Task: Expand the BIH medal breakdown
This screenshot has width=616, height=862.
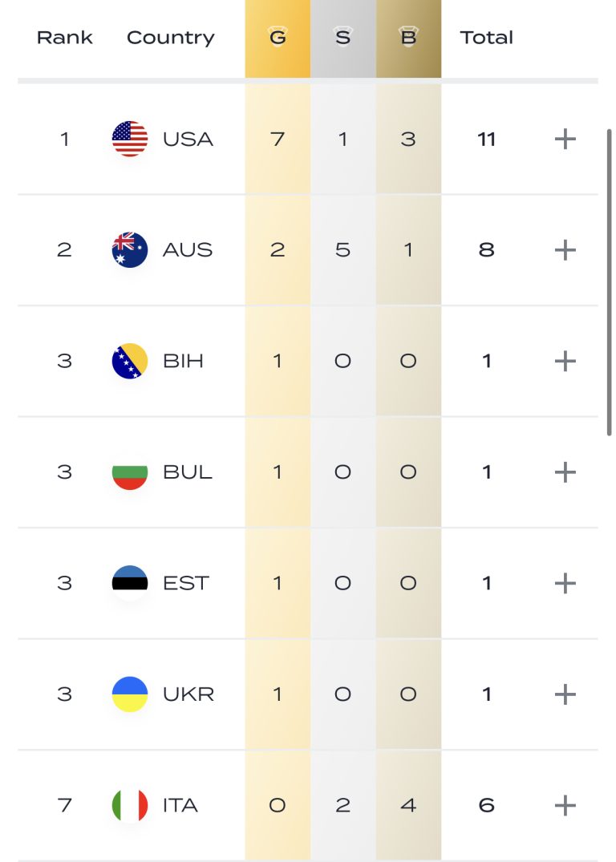Action: click(x=565, y=361)
